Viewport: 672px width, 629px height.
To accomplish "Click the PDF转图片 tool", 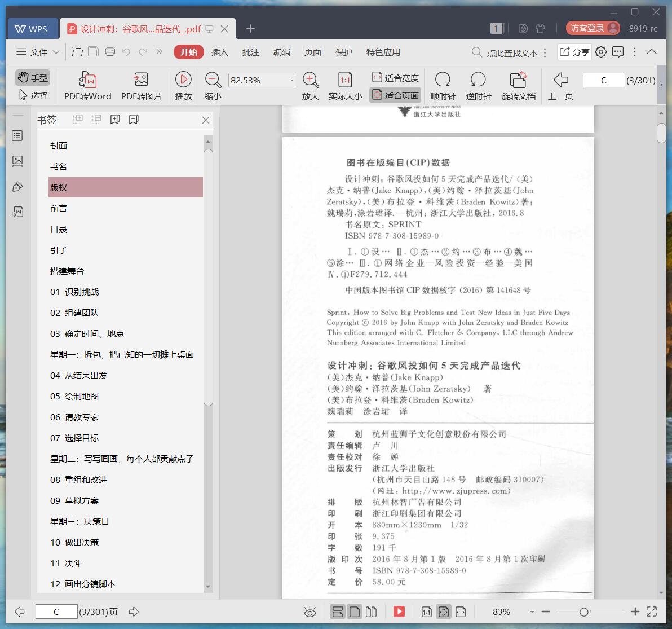I will pos(142,86).
